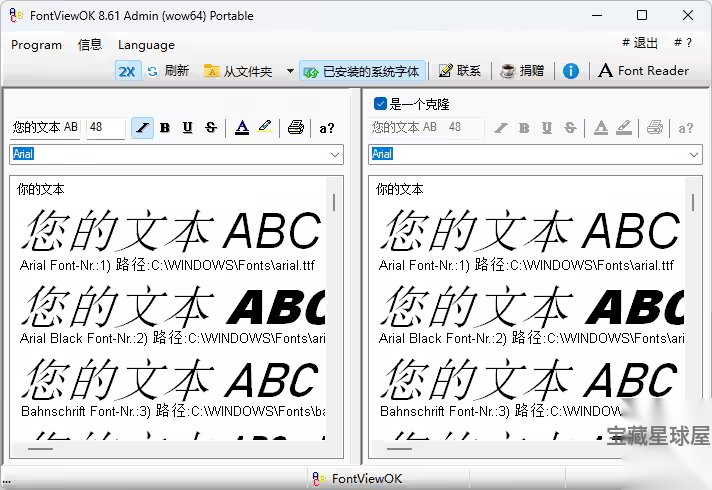This screenshot has width=712, height=490.
Task: Edit the left font size 48 field
Action: coord(106,128)
